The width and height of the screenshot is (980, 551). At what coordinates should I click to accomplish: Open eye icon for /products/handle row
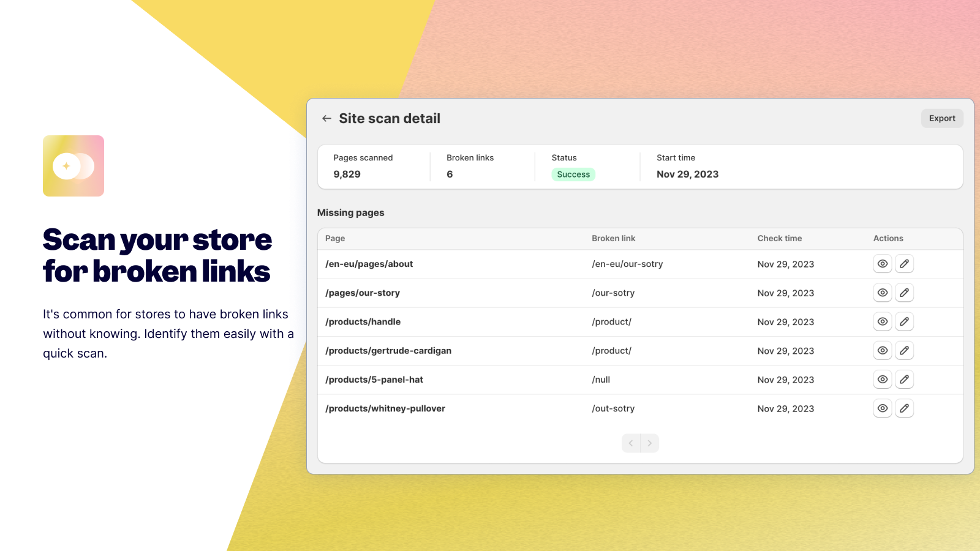pos(882,321)
